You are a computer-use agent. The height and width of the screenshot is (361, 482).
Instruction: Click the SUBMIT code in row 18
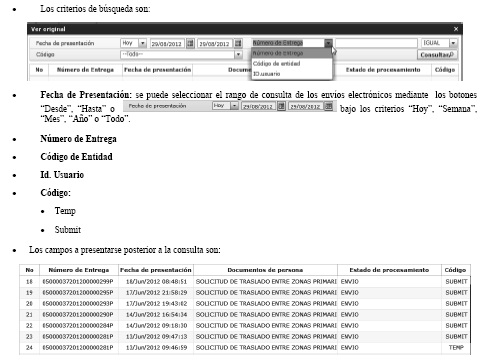coord(456,282)
